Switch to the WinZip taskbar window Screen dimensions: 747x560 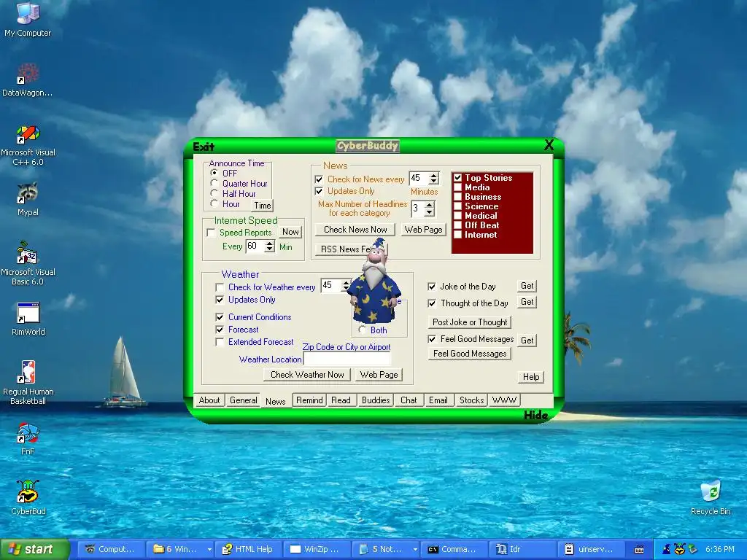(x=317, y=549)
